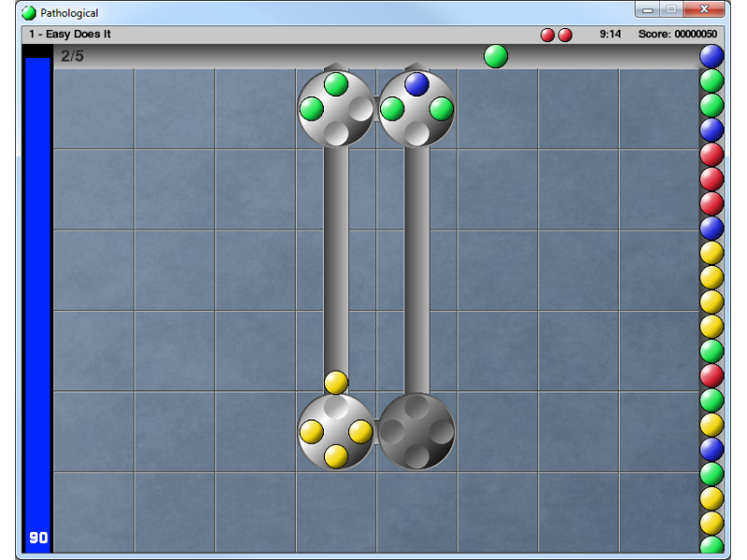Click the blue marble in the top-right wheel
Viewport: 747px width, 560px height.
point(416,84)
